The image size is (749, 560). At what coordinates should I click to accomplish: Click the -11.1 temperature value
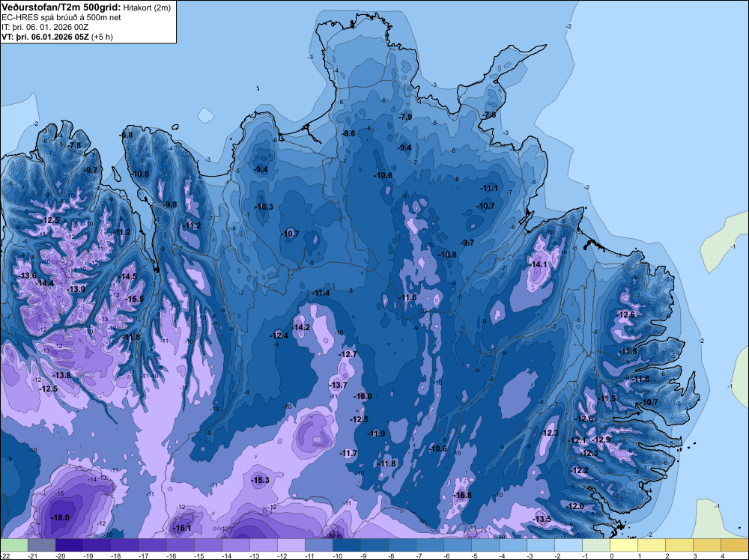[488, 188]
